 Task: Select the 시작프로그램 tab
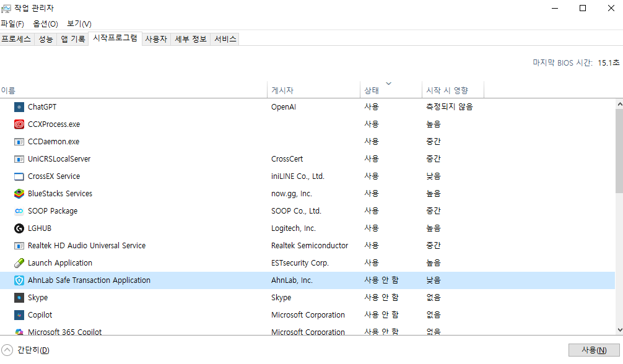pos(115,38)
